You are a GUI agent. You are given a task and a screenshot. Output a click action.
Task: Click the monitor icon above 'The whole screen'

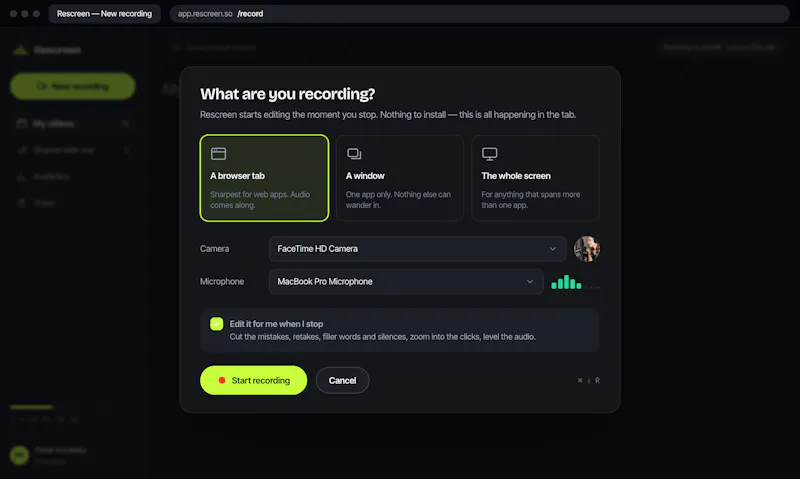(x=490, y=154)
